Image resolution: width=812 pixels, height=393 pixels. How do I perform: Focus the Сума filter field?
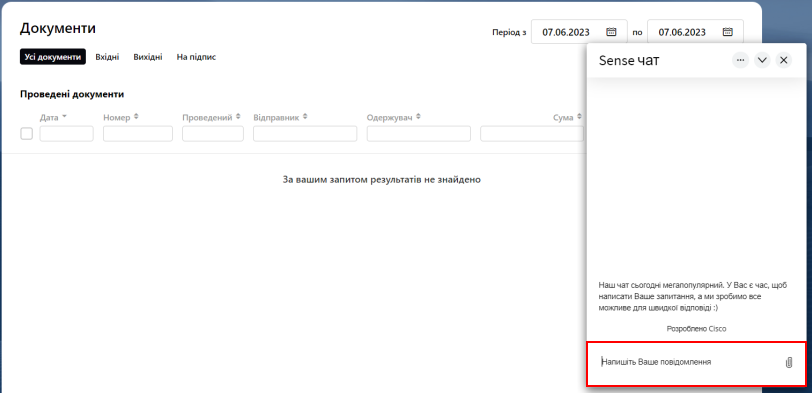tap(532, 134)
